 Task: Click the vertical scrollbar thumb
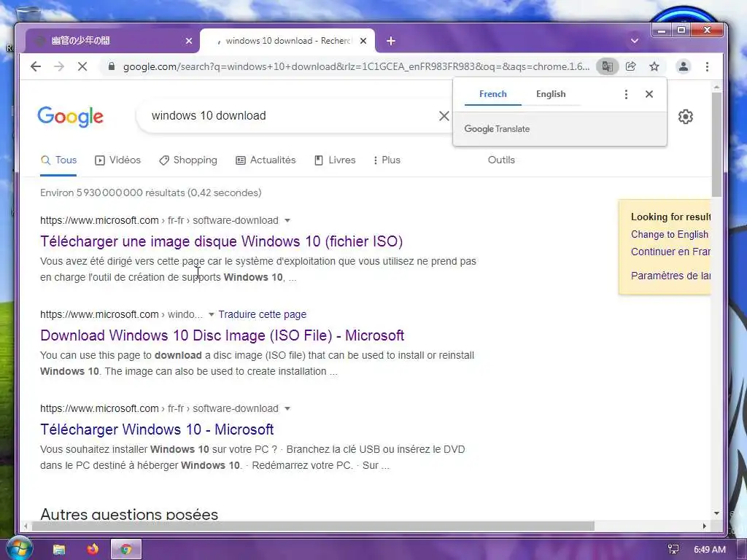(x=716, y=144)
